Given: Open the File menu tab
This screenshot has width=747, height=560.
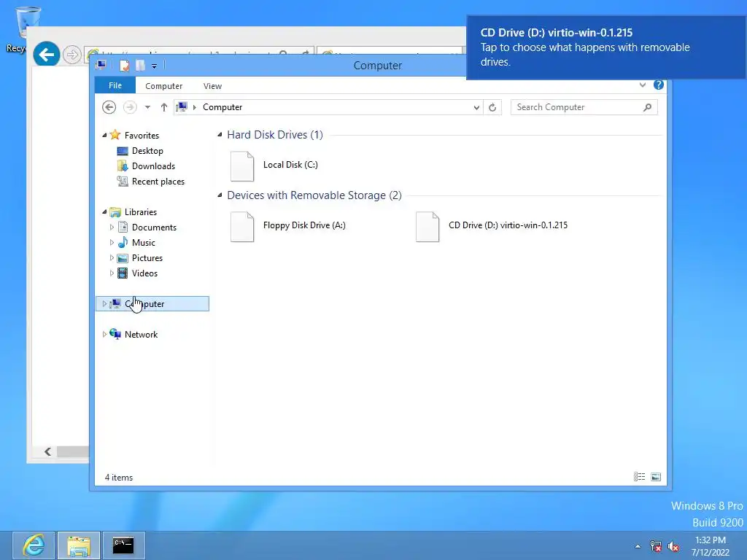Looking at the screenshot, I should [x=115, y=86].
